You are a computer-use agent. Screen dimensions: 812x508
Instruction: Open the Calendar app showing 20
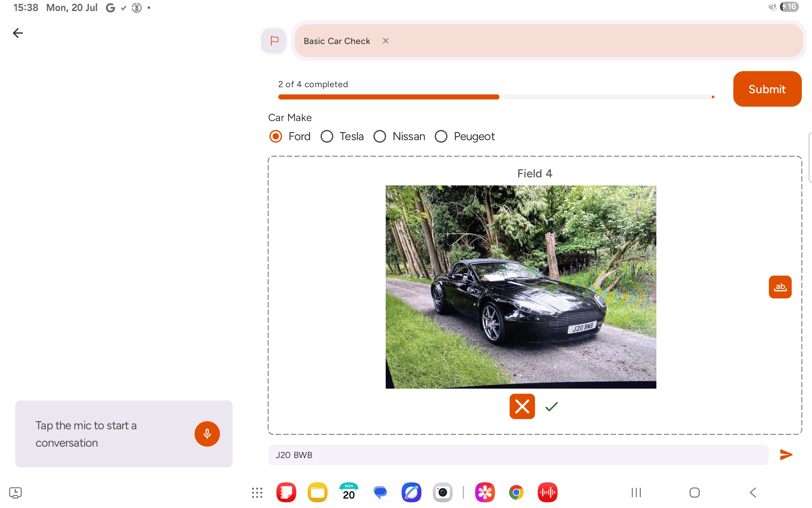[349, 492]
